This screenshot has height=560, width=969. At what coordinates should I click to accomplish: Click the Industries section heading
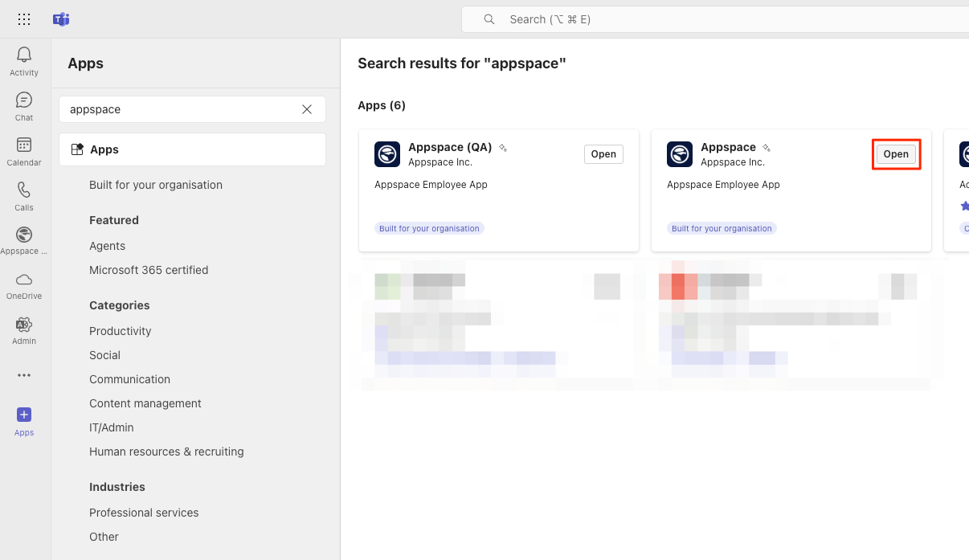(117, 487)
